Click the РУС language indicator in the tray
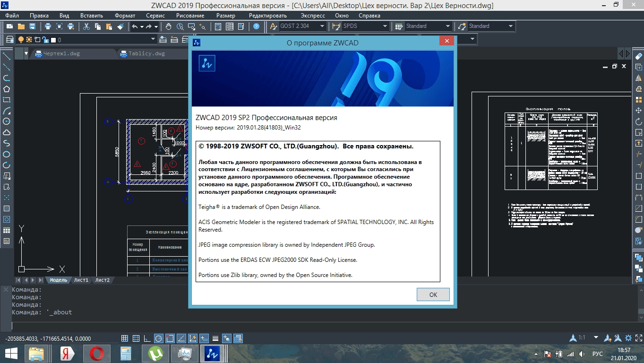The height and width of the screenshot is (363, 644). pos(598,354)
